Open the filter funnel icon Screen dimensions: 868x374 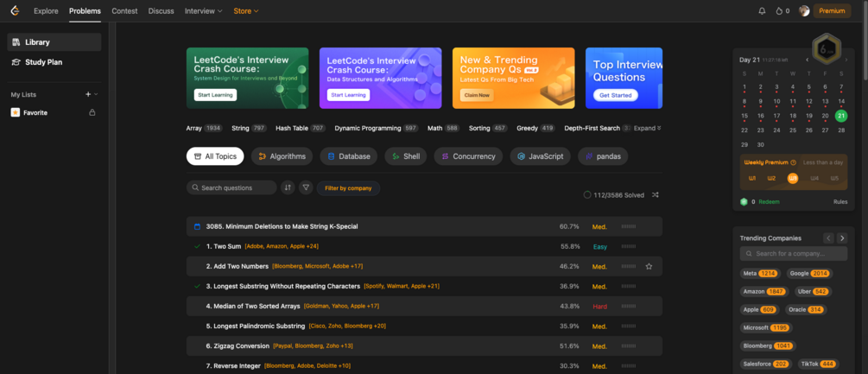click(x=306, y=187)
